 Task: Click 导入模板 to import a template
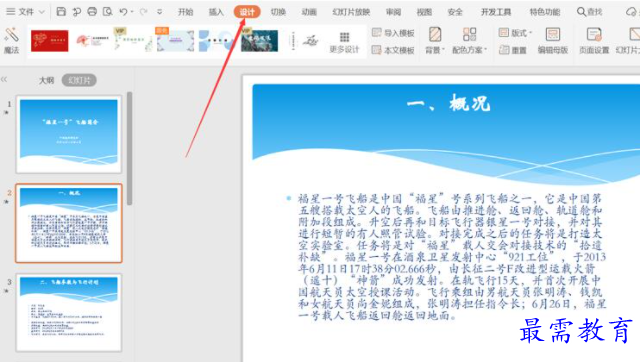click(x=393, y=33)
